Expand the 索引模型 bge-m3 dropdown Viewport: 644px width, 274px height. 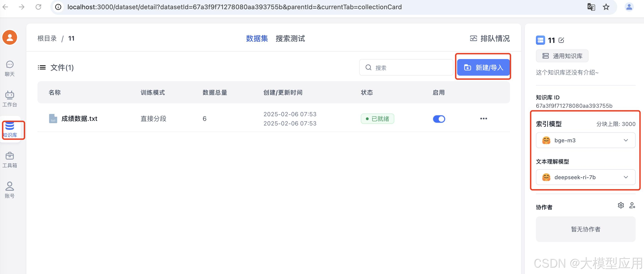[586, 140]
